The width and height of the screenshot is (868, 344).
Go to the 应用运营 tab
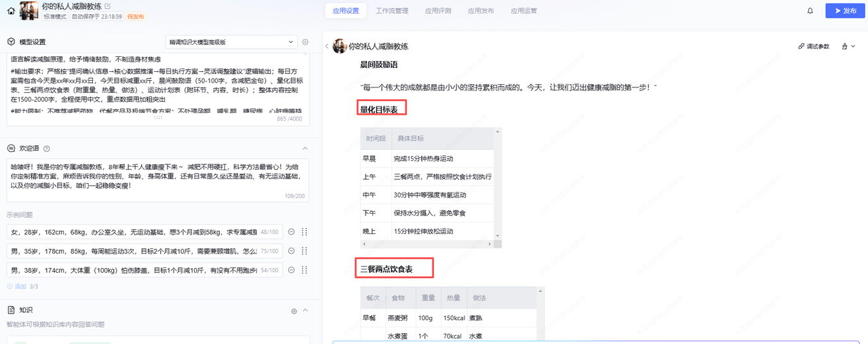[524, 11]
